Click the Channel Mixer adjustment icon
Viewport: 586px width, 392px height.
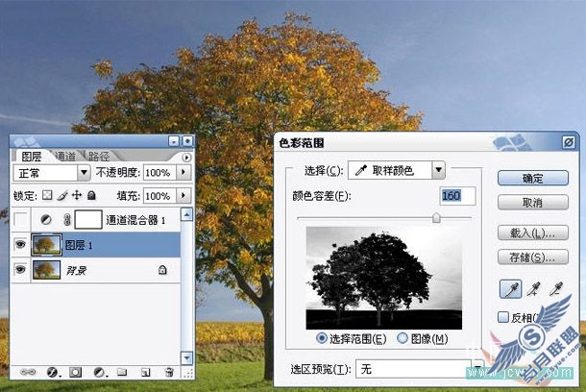(46, 220)
